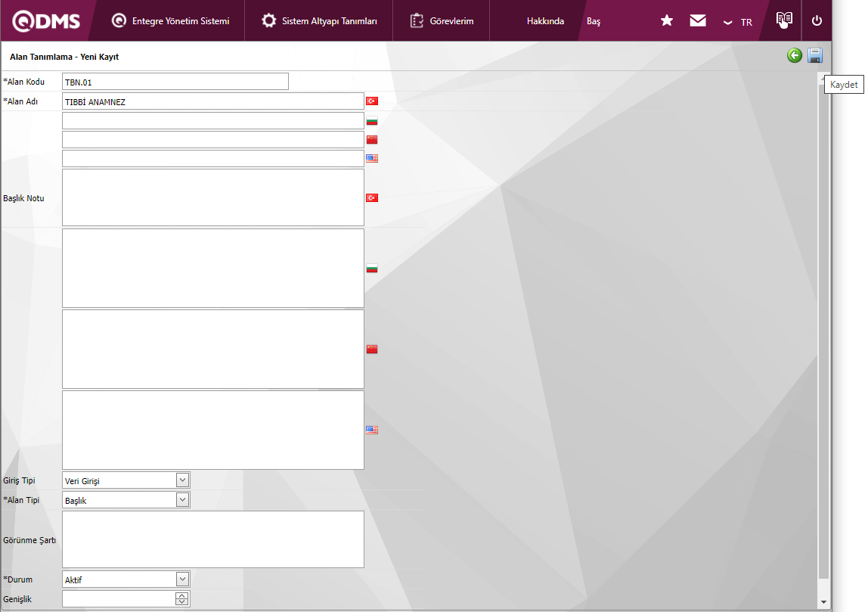Click the QDMS logo
The image size is (868, 612).
click(47, 20)
